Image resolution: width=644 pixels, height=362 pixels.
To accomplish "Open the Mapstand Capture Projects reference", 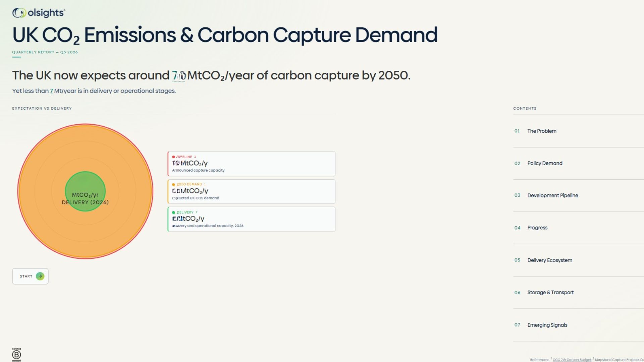I will point(619,360).
